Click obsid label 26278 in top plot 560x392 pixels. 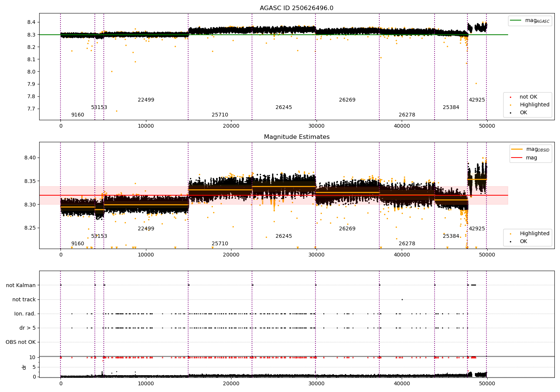(407, 115)
